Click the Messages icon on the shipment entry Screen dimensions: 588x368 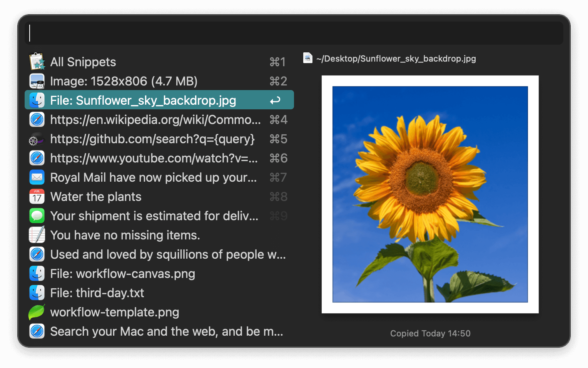click(x=37, y=216)
